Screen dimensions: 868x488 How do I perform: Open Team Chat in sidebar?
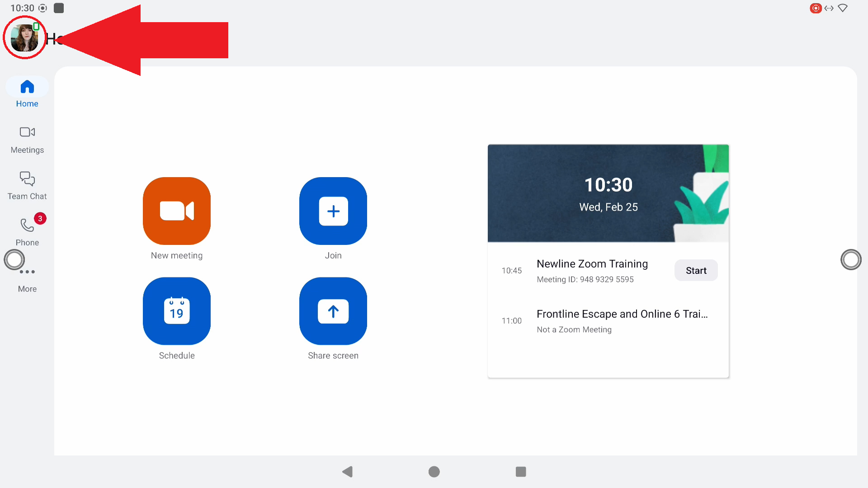click(27, 186)
